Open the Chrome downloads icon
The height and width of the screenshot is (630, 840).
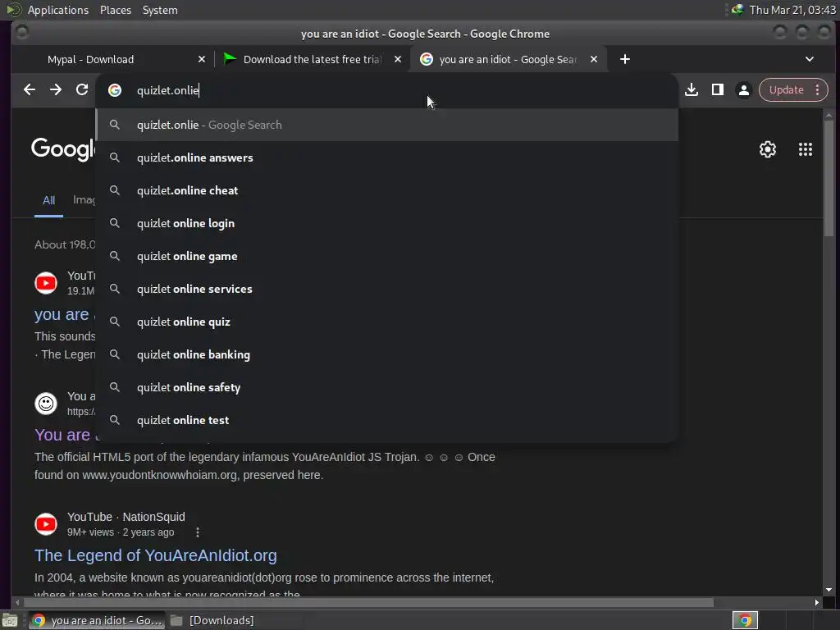pyautogui.click(x=692, y=90)
